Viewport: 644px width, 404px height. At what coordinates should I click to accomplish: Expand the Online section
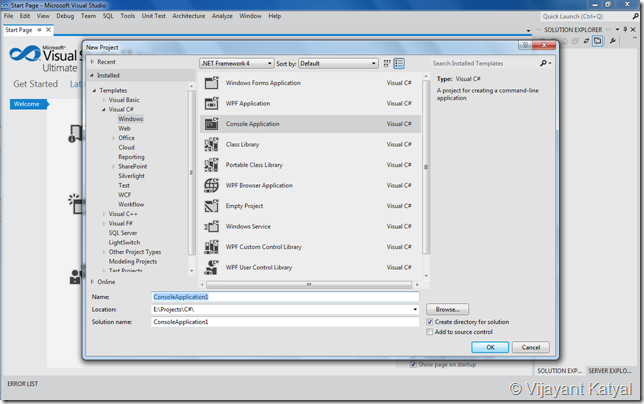click(x=92, y=282)
